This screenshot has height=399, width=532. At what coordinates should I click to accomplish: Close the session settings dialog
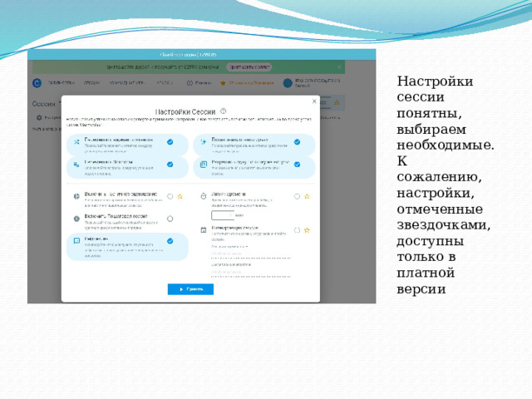314,101
